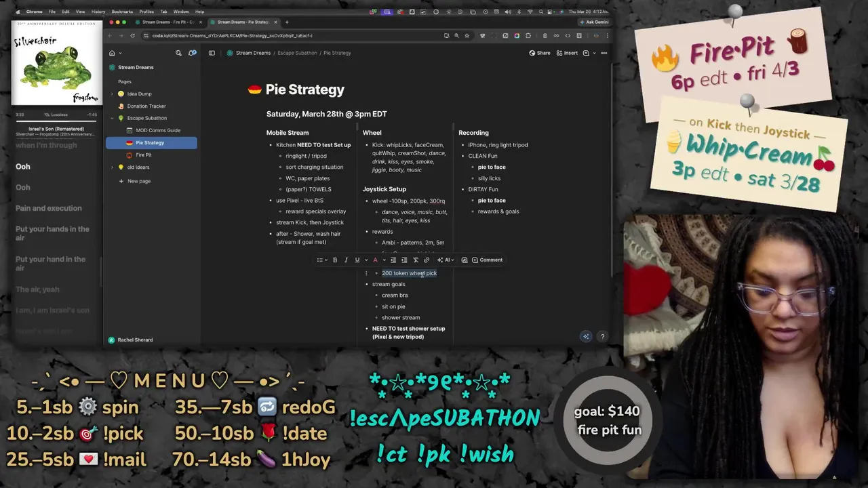This screenshot has width=868, height=488.
Task: Open the old idears page
Action: [138, 167]
